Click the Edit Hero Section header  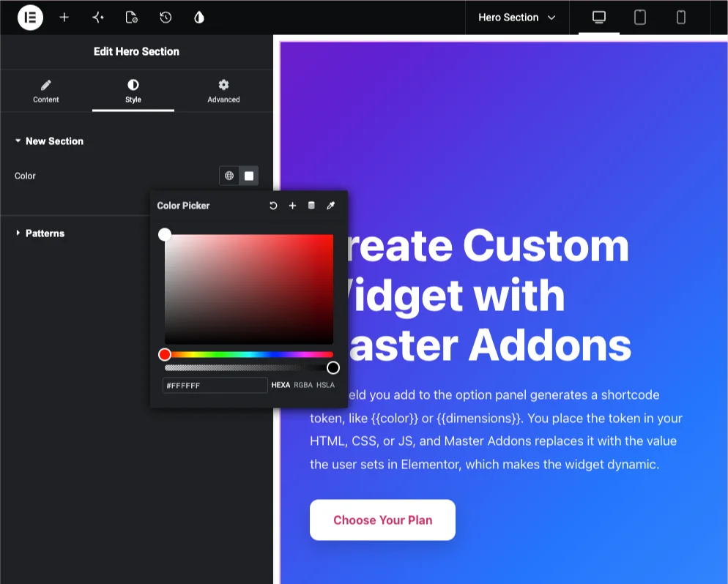(136, 51)
